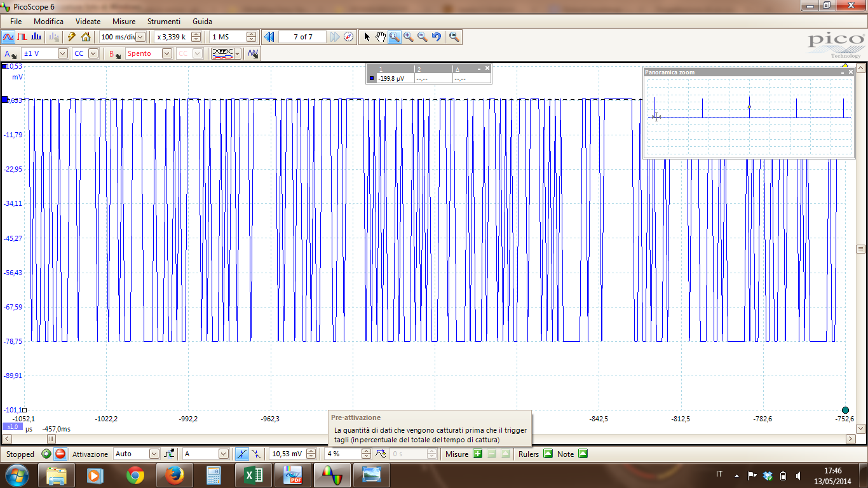
Task: Open the Auto trigger mode dropdown
Action: (154, 454)
